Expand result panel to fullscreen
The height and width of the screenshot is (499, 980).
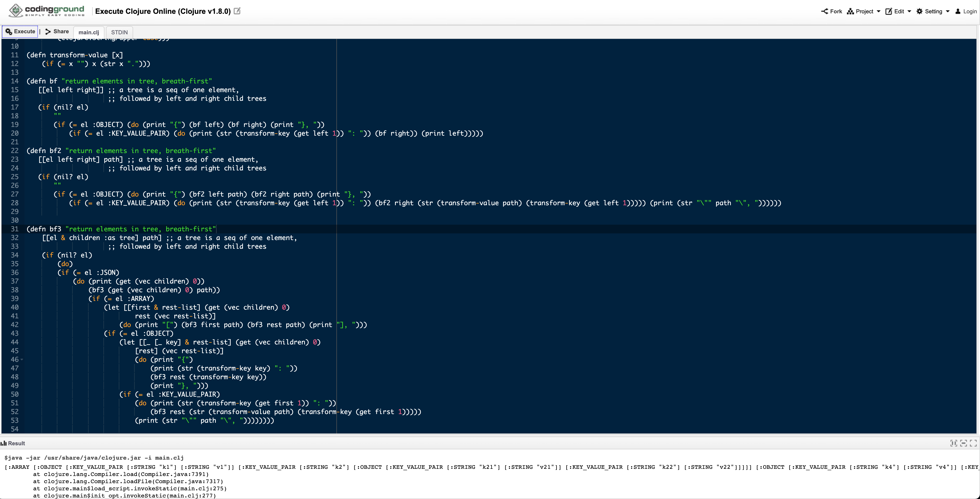click(x=973, y=443)
